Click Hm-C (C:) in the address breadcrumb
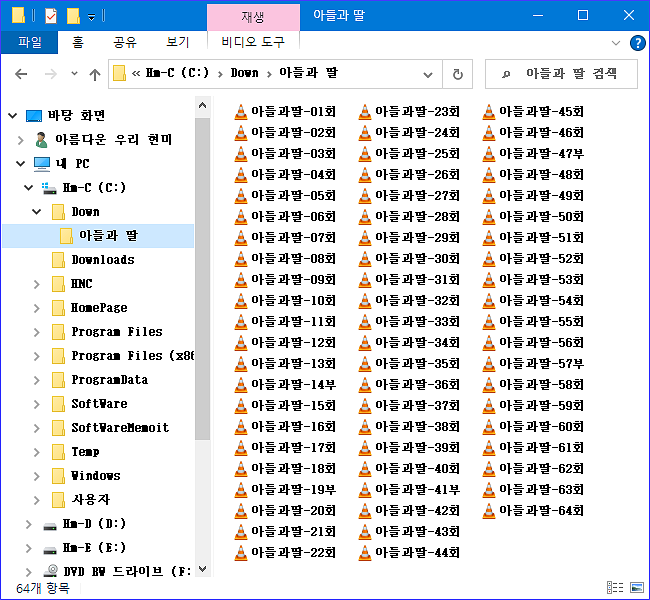 177,73
